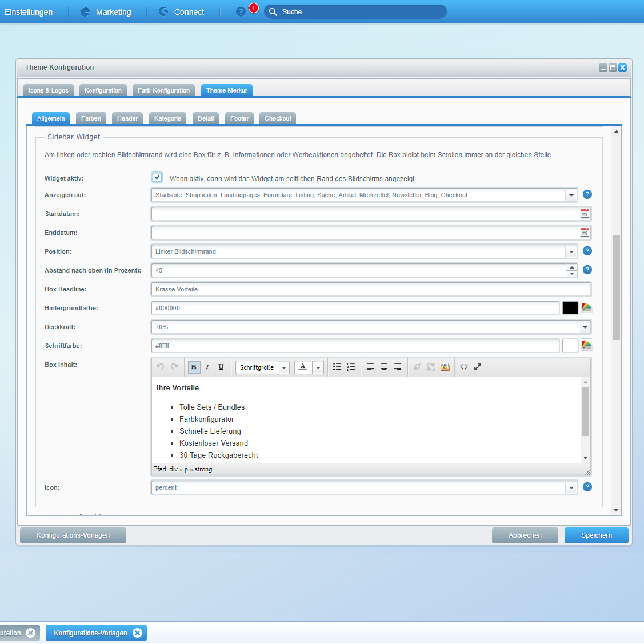Open the Farb-Konfiguration tab
The height and width of the screenshot is (644, 644).
click(163, 90)
